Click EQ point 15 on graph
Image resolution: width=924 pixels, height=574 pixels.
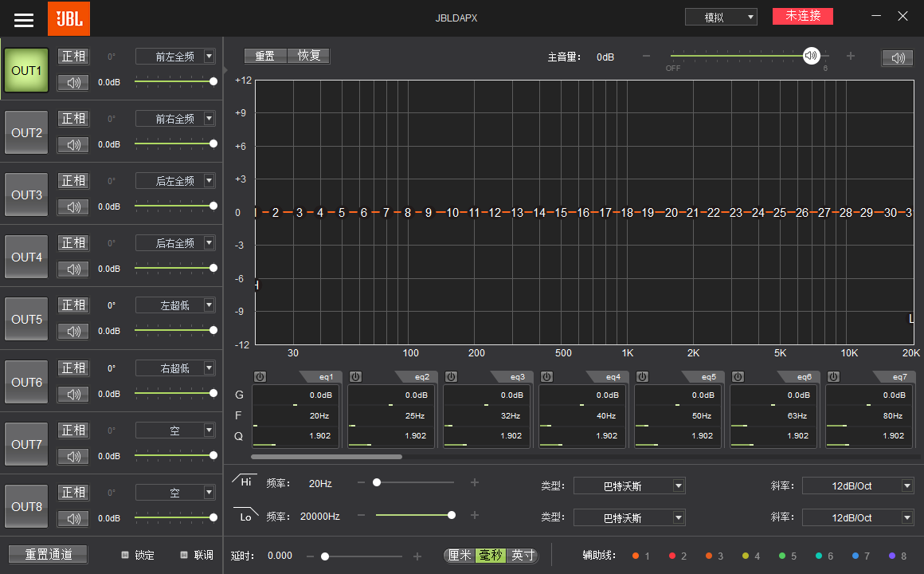[561, 212]
